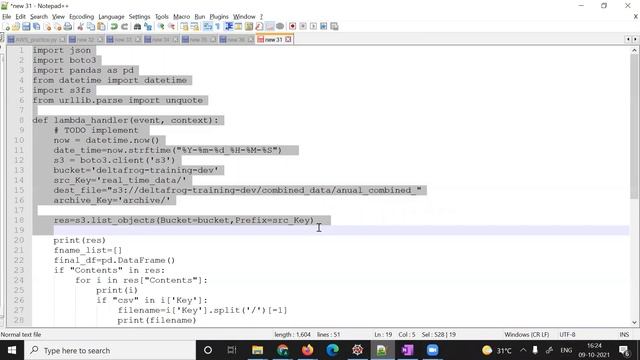The width and height of the screenshot is (640, 360).
Task: Cut the selection with the scissors icon
Action: click(x=80, y=27)
